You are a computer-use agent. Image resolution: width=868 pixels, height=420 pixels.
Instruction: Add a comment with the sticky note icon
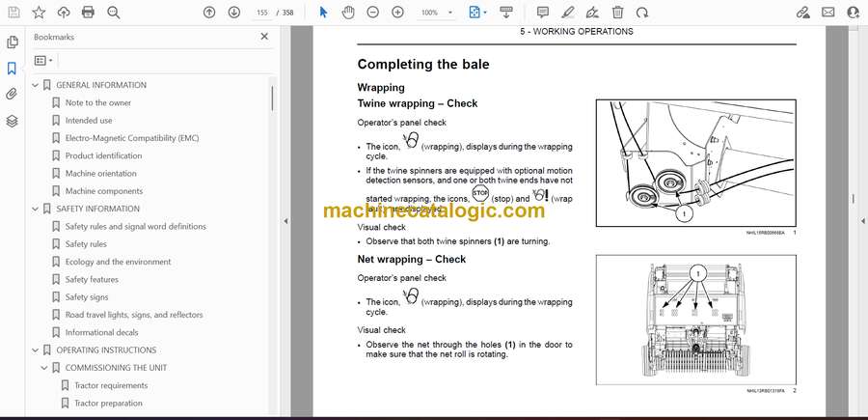point(543,13)
